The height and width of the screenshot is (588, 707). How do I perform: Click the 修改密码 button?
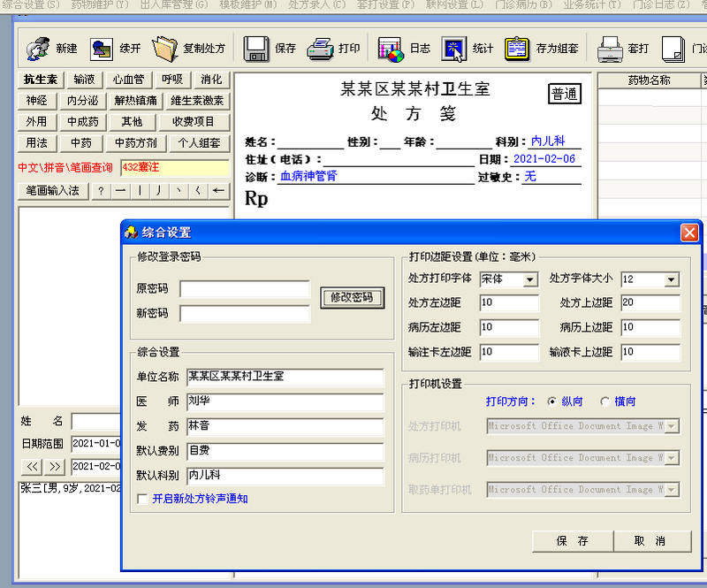[x=352, y=297]
